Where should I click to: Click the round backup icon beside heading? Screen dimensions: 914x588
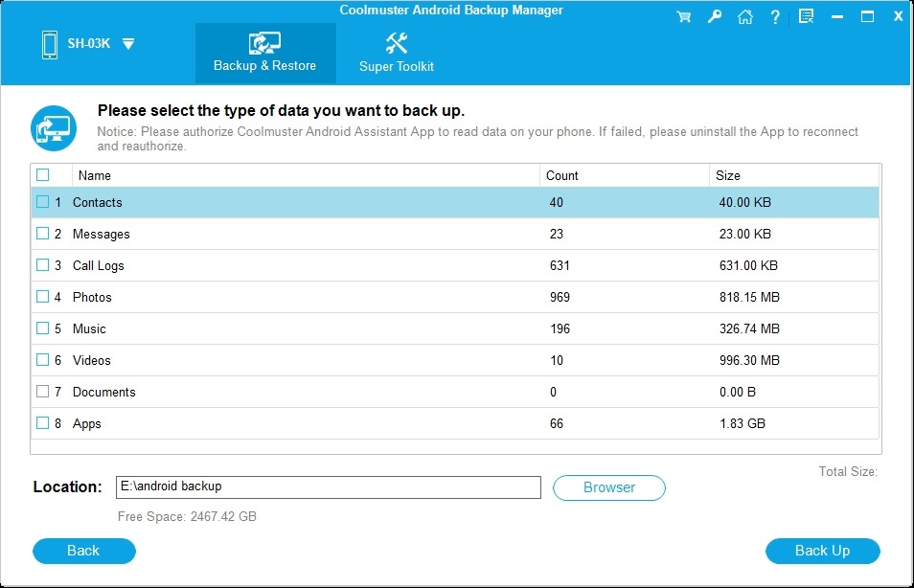pos(54,128)
